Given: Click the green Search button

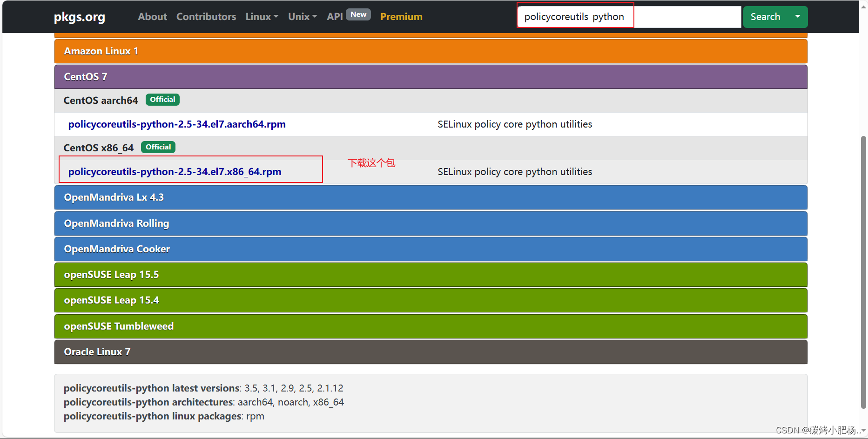Looking at the screenshot, I should (765, 17).
